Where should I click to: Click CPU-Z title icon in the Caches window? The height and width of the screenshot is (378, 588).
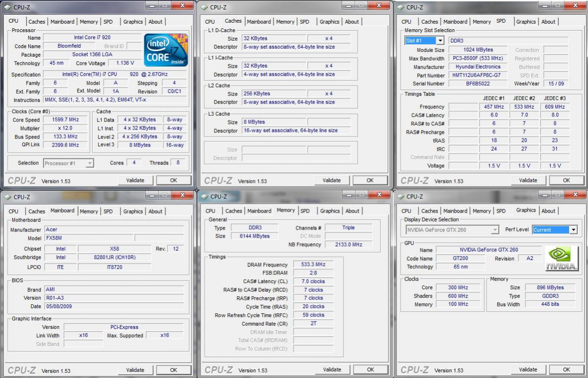click(x=205, y=7)
